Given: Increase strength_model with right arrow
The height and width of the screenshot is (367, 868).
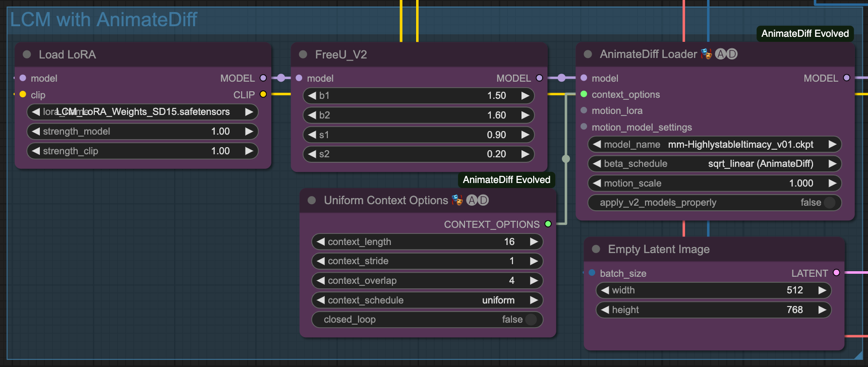Looking at the screenshot, I should [249, 132].
